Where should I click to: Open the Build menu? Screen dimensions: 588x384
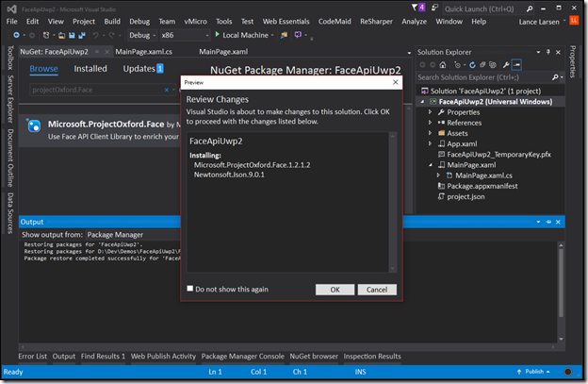[x=112, y=22]
